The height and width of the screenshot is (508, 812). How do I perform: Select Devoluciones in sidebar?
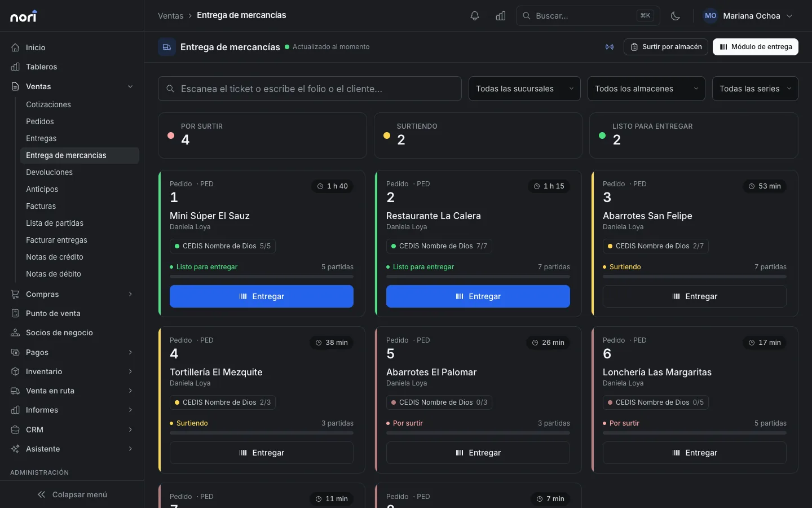49,172
